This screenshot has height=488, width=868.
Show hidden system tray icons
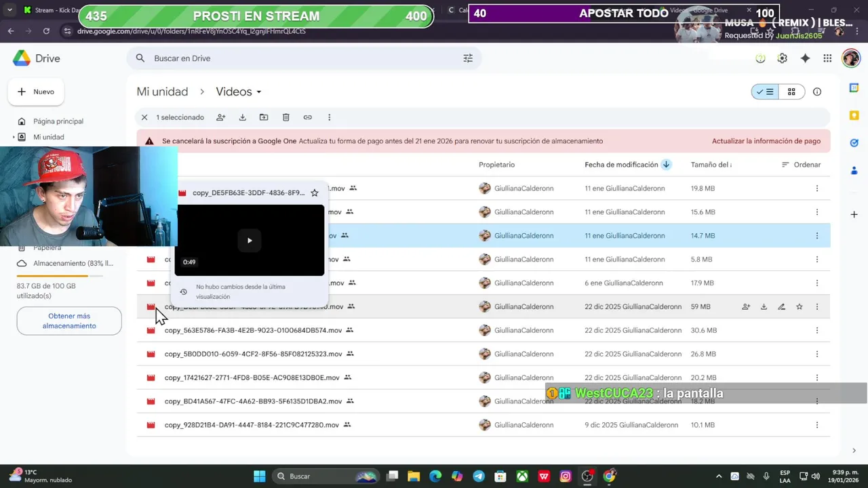[x=719, y=476]
